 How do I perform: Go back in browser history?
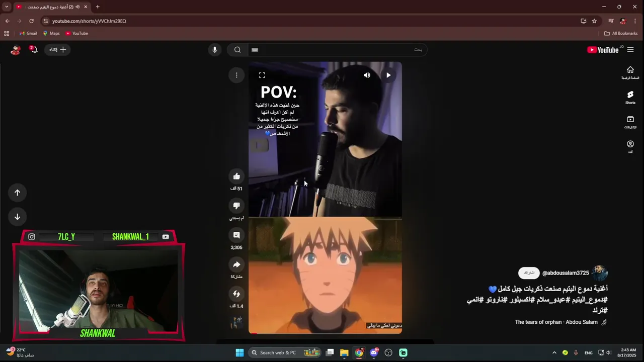pyautogui.click(x=7, y=21)
